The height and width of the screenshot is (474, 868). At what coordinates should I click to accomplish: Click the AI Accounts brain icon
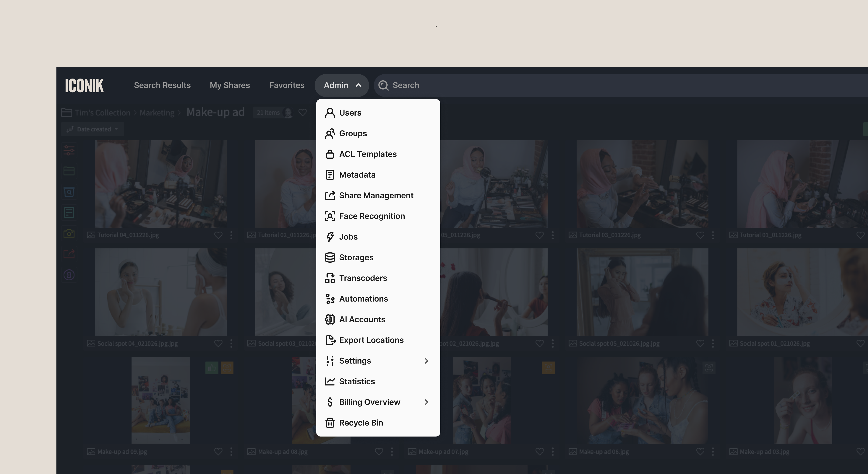(330, 319)
